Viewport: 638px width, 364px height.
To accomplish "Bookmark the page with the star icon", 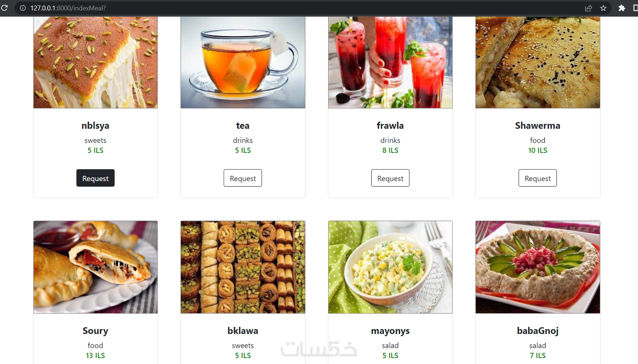I will pyautogui.click(x=603, y=8).
